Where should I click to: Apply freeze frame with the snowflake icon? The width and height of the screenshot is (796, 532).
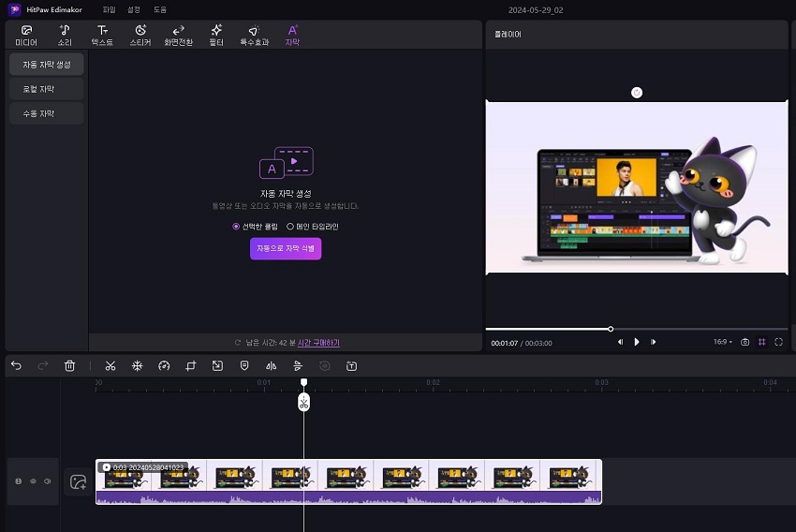click(137, 365)
